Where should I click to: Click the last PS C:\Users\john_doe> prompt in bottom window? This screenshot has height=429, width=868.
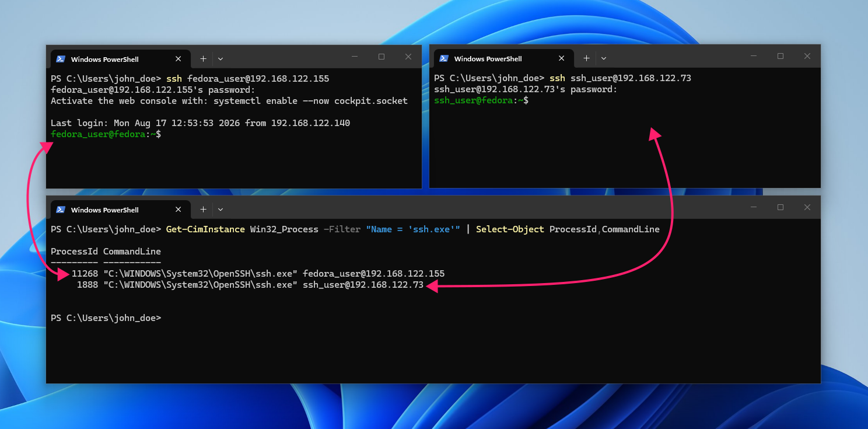[x=106, y=318]
